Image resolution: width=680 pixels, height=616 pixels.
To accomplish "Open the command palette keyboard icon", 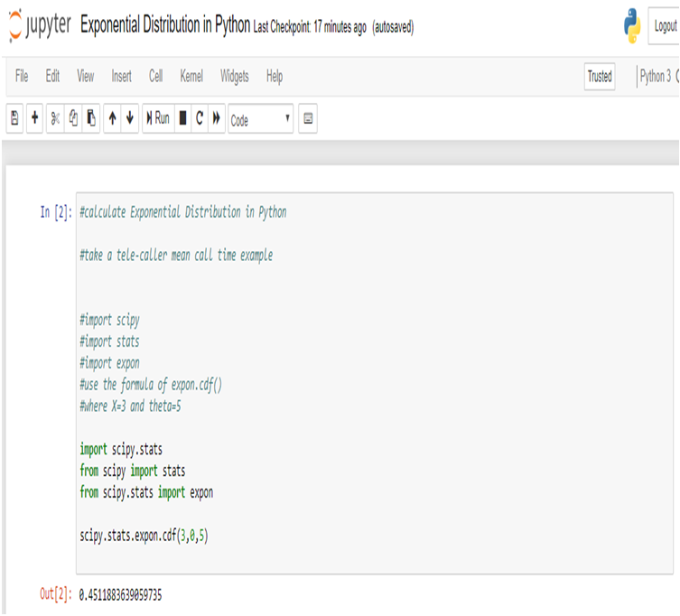I will [x=308, y=118].
